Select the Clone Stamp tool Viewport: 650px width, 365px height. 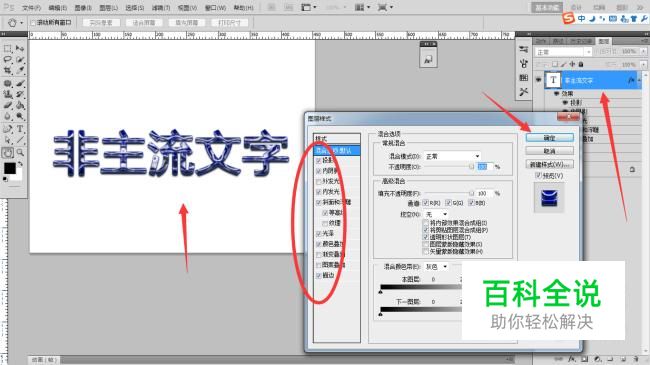(7, 94)
